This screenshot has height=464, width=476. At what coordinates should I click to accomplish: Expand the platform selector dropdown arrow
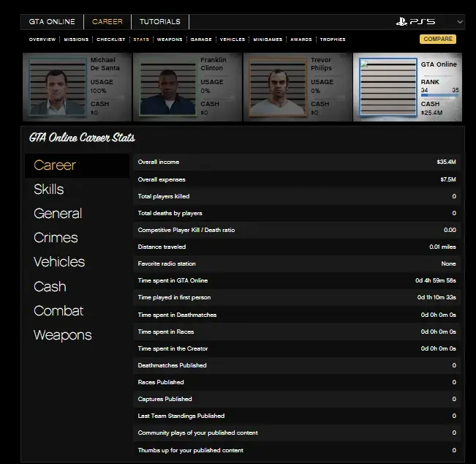459,22
